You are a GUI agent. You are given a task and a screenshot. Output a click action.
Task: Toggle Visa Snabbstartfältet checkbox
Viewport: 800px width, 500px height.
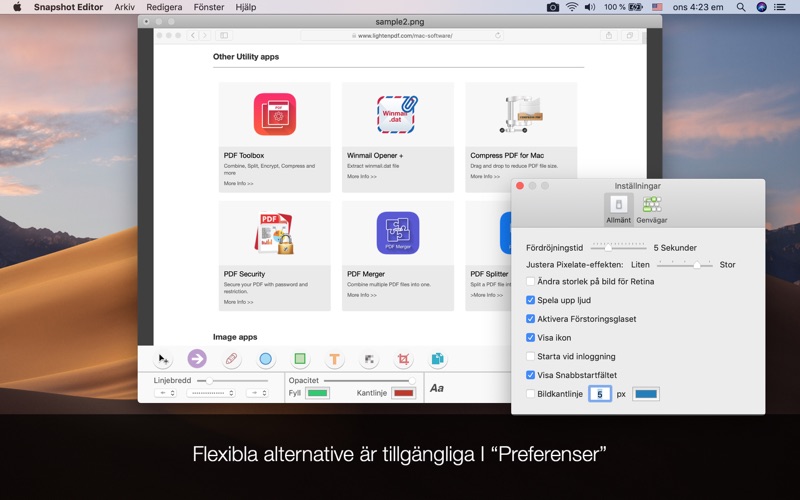(x=531, y=375)
